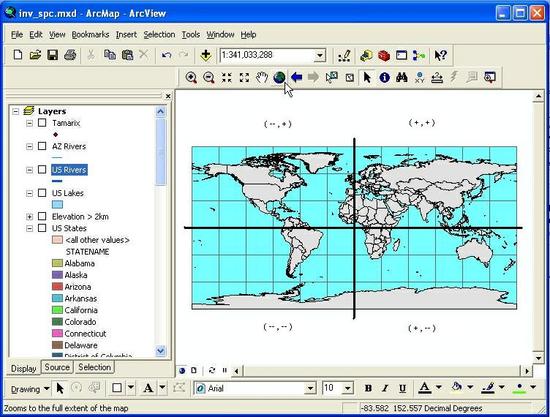Open the font size dropdown arrow

point(347,388)
